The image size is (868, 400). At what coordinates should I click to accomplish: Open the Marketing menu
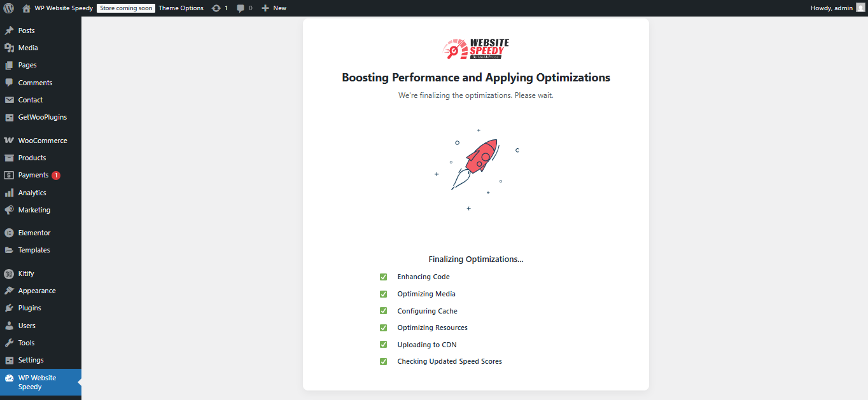click(x=41, y=210)
